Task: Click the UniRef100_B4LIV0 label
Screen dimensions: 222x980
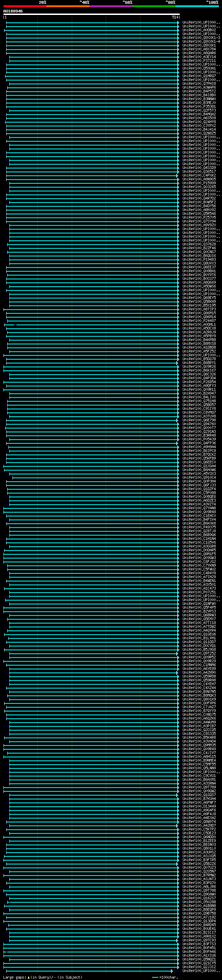Action: pos(199,397)
